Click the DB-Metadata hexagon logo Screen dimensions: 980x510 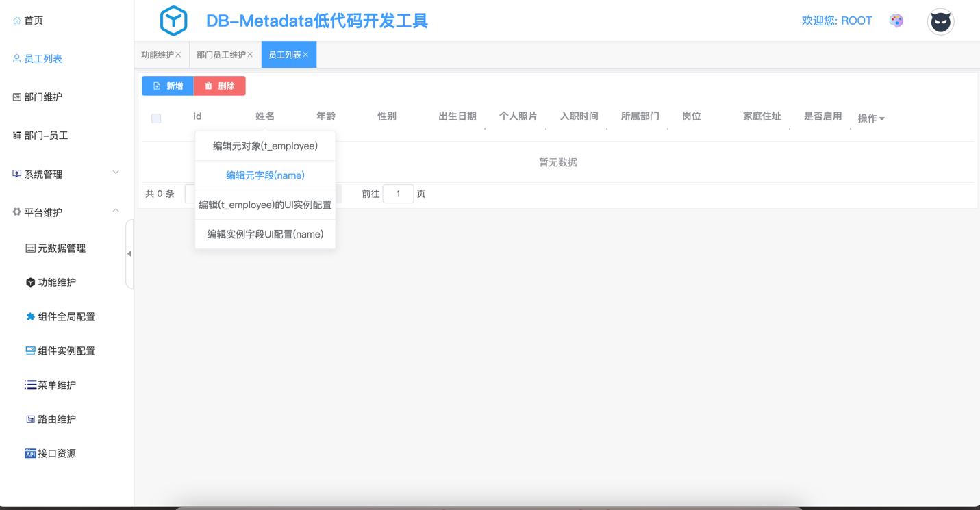[x=173, y=21]
